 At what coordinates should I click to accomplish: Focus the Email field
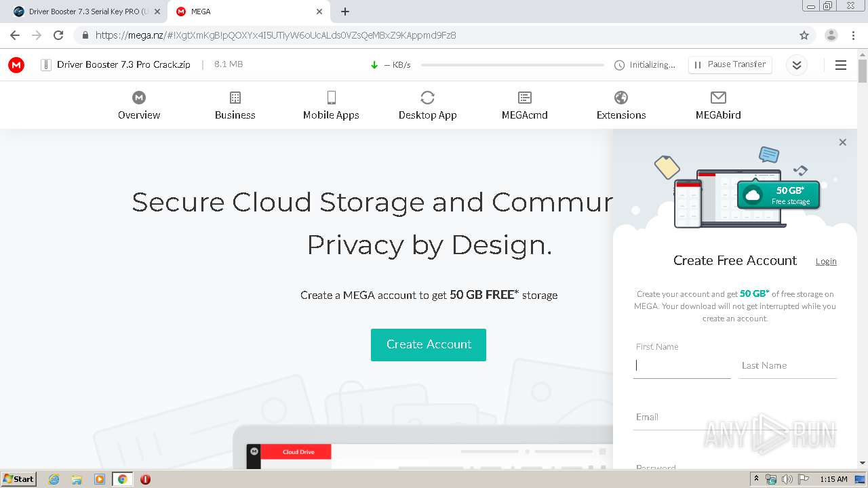pos(735,417)
